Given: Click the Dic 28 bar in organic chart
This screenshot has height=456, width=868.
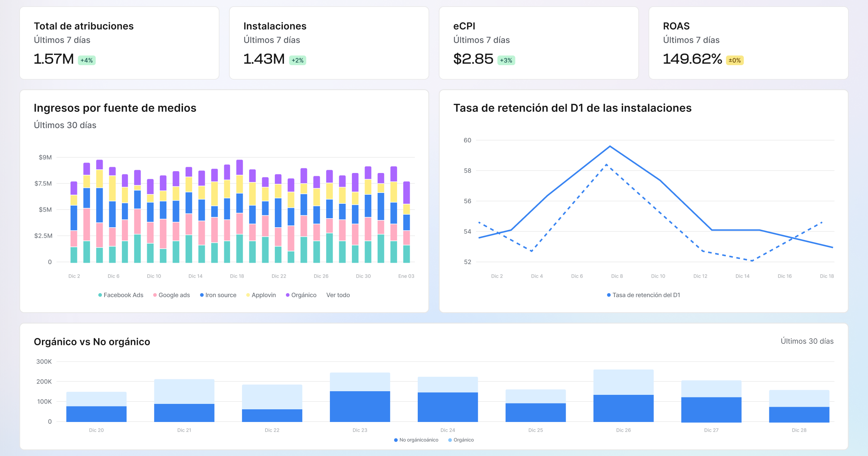Looking at the screenshot, I should point(799,406).
